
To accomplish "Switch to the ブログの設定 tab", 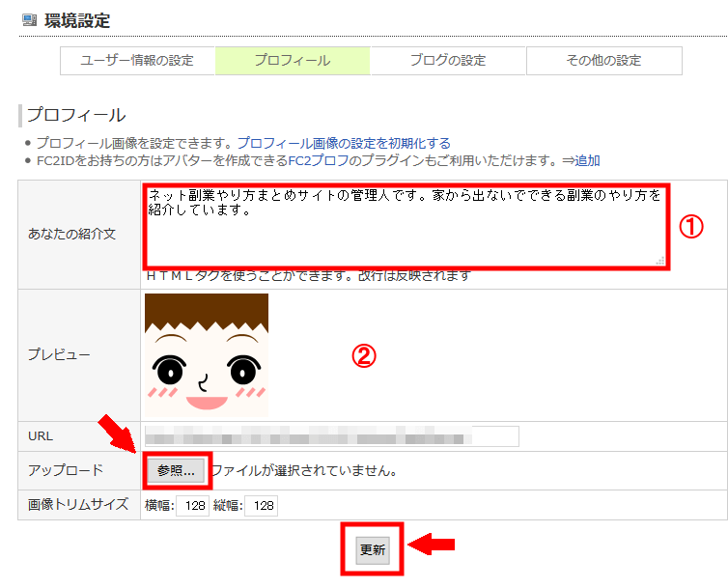I will coord(448,61).
